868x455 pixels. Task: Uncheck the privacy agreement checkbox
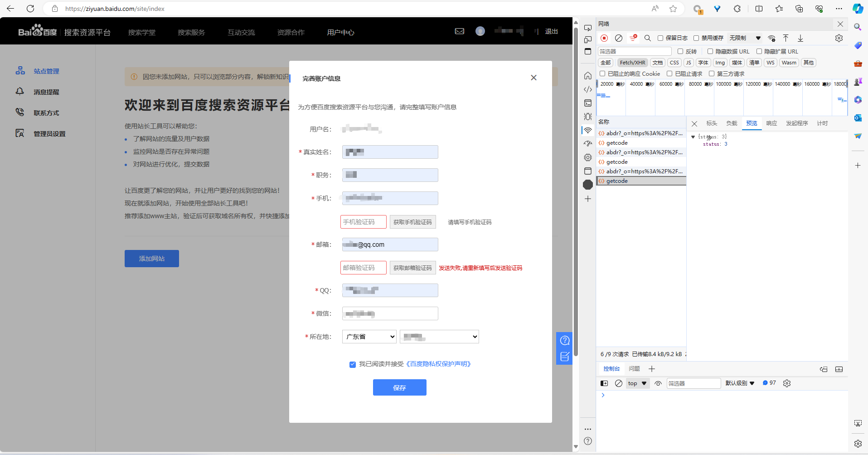pos(353,364)
